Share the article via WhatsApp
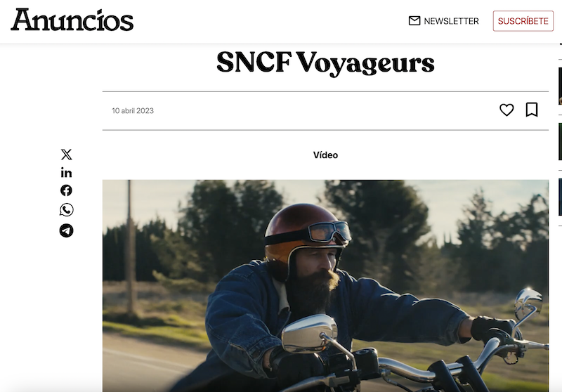Image resolution: width=562 pixels, height=392 pixels. 66,209
